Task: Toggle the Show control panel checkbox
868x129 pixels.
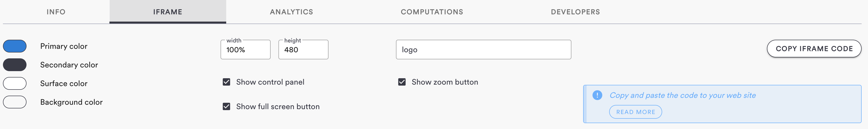Action: [226, 82]
